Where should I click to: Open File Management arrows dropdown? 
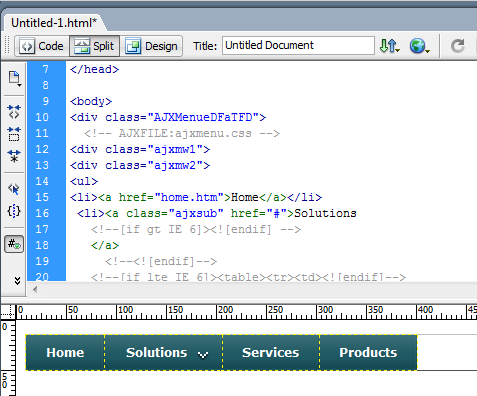point(389,46)
